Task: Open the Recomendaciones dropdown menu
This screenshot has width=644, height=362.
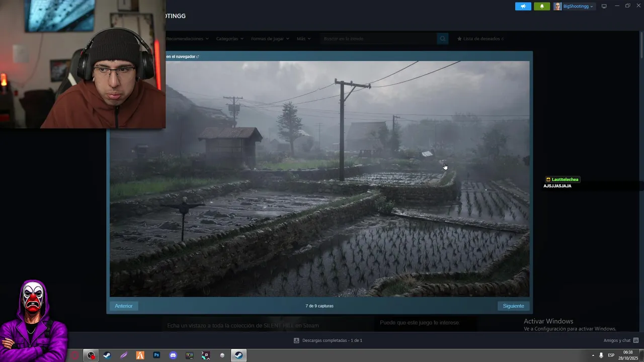Action: (187, 39)
